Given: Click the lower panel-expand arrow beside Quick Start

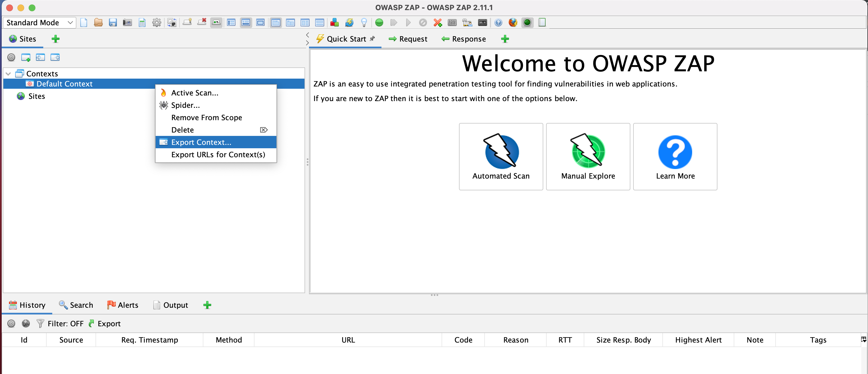Looking at the screenshot, I should click(x=307, y=43).
